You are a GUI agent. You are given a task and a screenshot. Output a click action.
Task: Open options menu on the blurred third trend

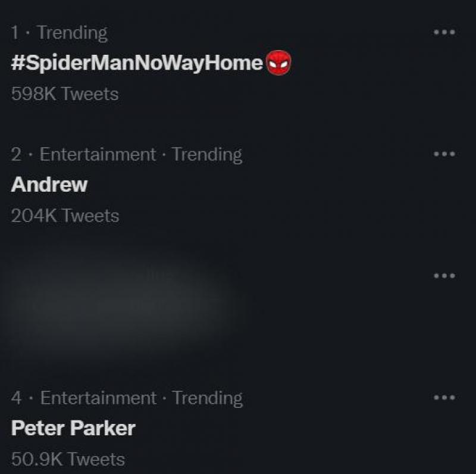tap(443, 275)
